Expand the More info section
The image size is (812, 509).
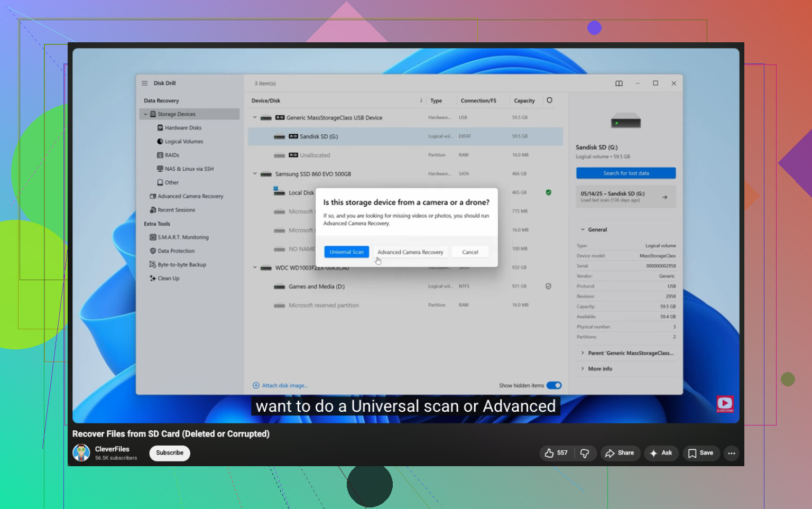(x=583, y=369)
